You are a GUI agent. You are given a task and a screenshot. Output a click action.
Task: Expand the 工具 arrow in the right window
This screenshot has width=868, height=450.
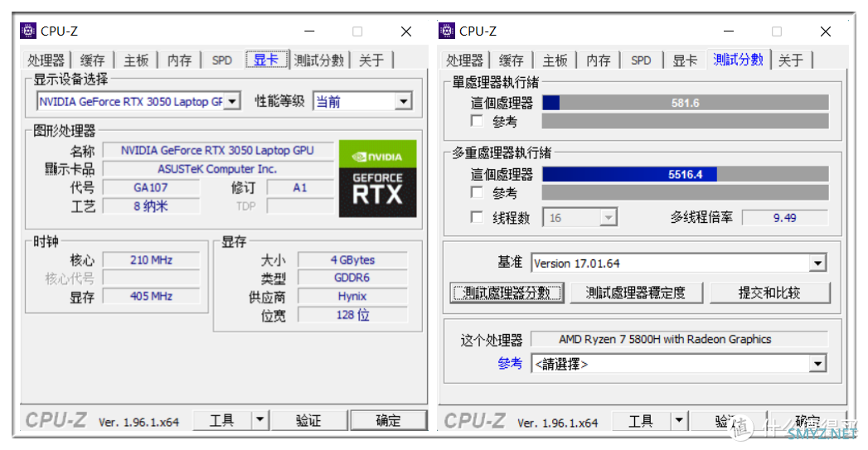coord(679,421)
